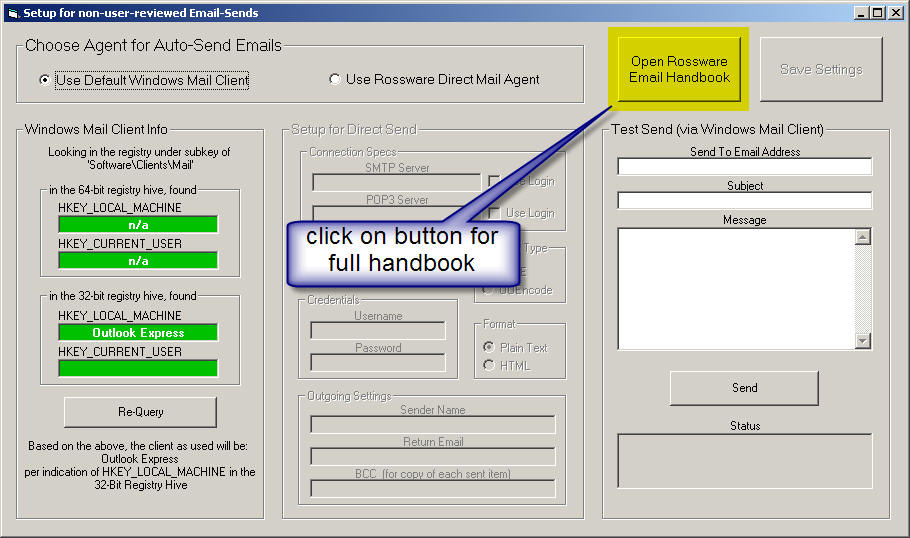Click the Username credentials field
The height and width of the screenshot is (538, 910).
point(377,331)
